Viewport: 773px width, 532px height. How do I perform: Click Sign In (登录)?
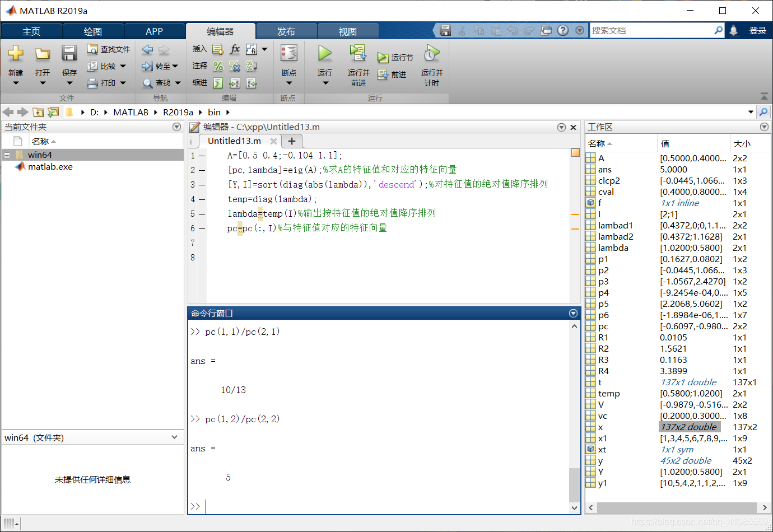click(758, 30)
